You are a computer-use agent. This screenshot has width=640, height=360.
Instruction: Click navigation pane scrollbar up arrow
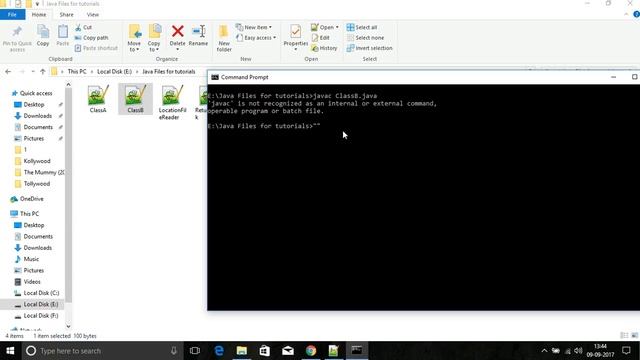click(x=68, y=85)
